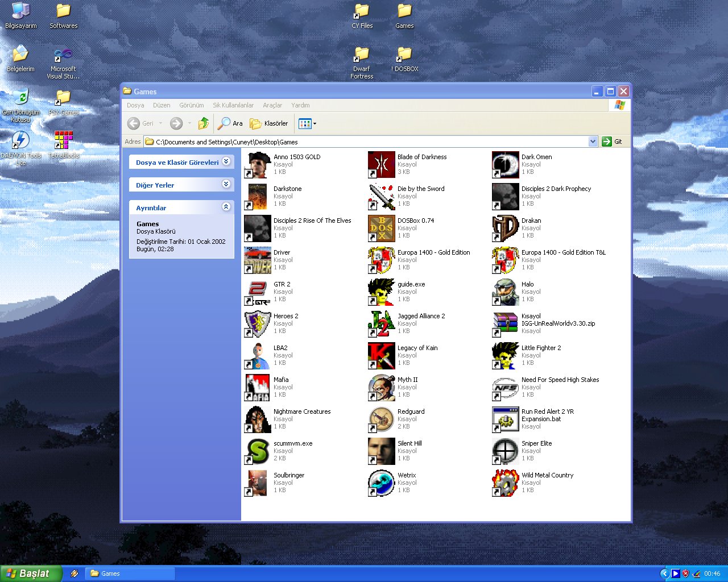Expand the Dosya ve Klasör Görevleri panel
The image size is (728, 582).
[226, 161]
